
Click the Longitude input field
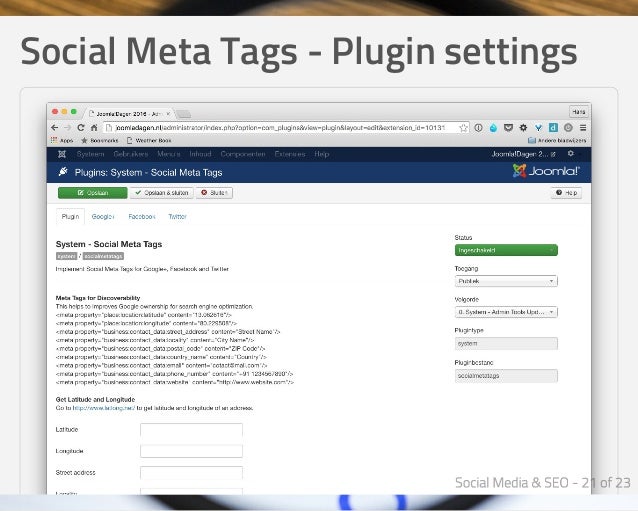pyautogui.click(x=191, y=451)
